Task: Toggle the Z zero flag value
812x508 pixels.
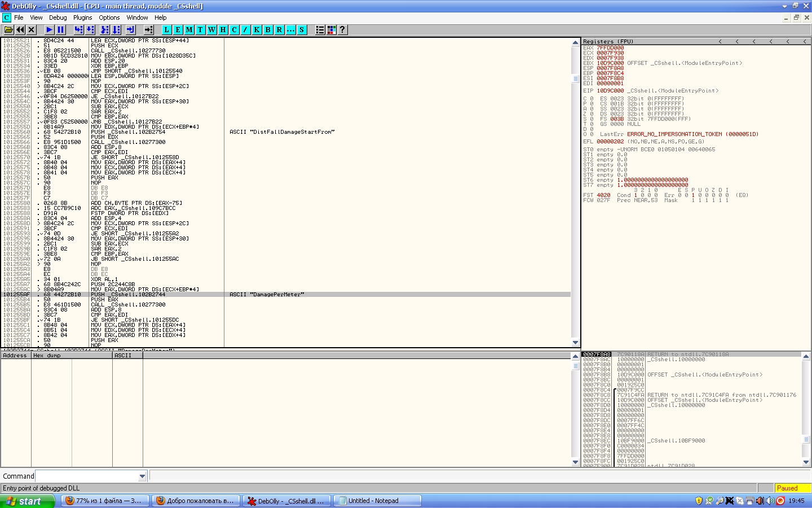Action: click(x=592, y=114)
